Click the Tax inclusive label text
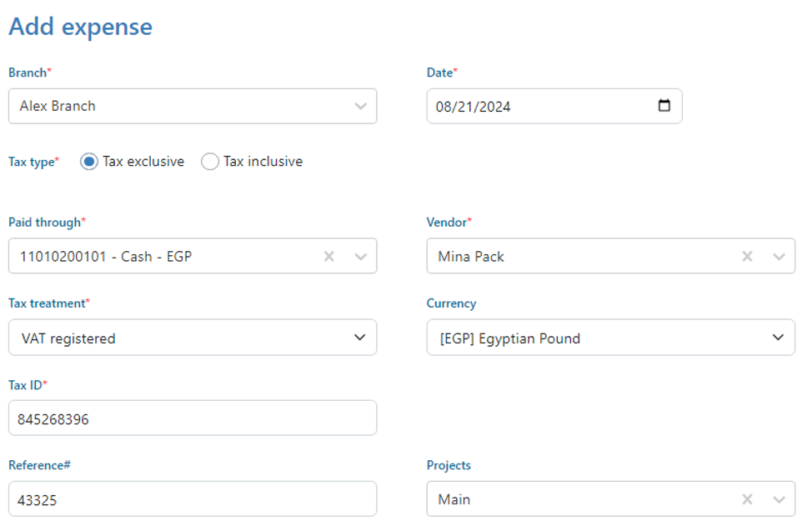 coord(263,162)
